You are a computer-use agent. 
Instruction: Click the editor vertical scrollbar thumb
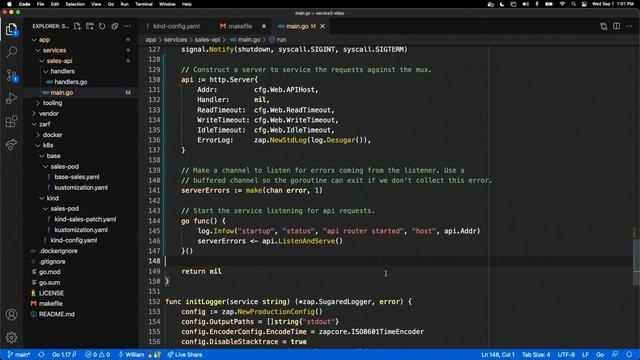point(636,261)
